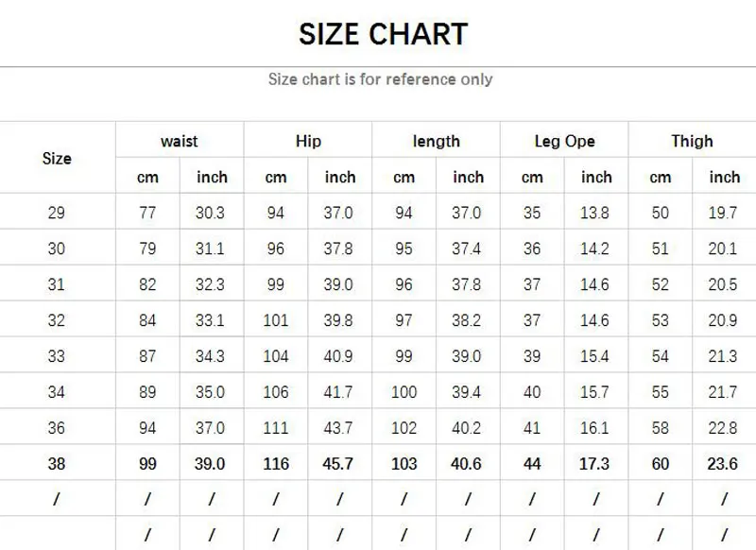Click the Leg Ope column header
This screenshot has height=550, width=756.
tap(564, 141)
